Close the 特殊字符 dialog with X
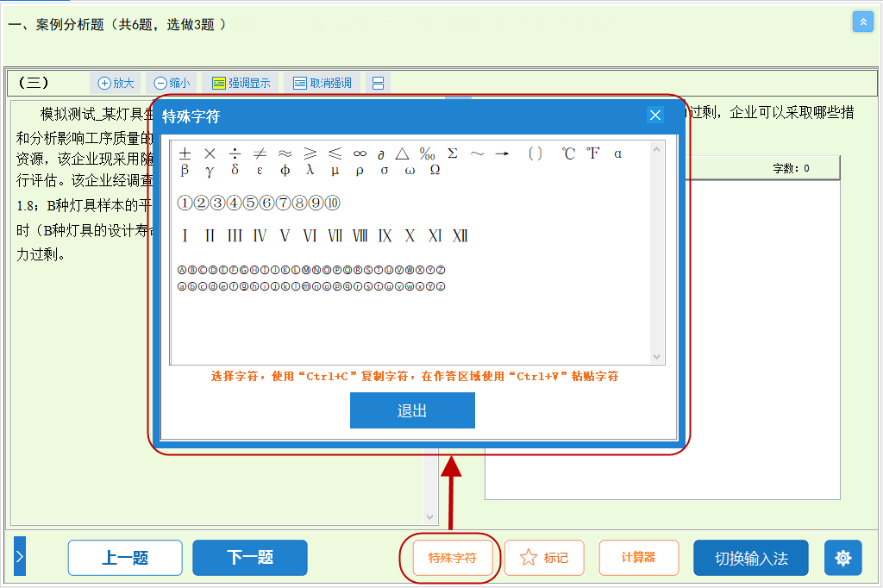 point(655,116)
